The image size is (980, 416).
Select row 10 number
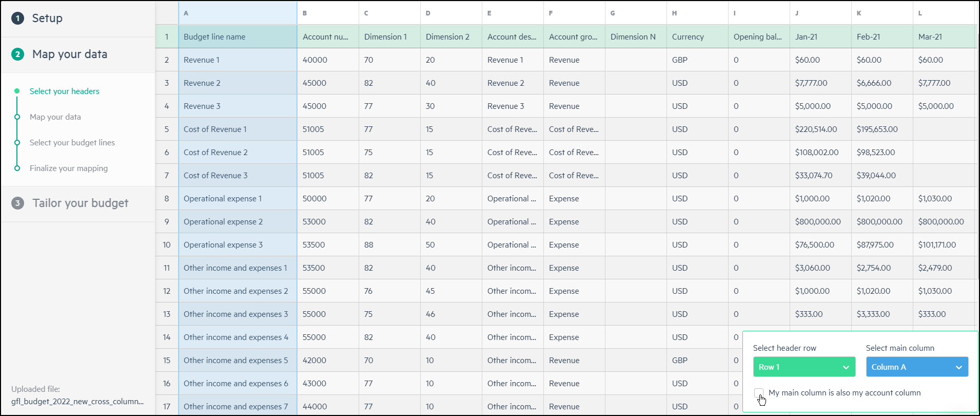click(167, 244)
